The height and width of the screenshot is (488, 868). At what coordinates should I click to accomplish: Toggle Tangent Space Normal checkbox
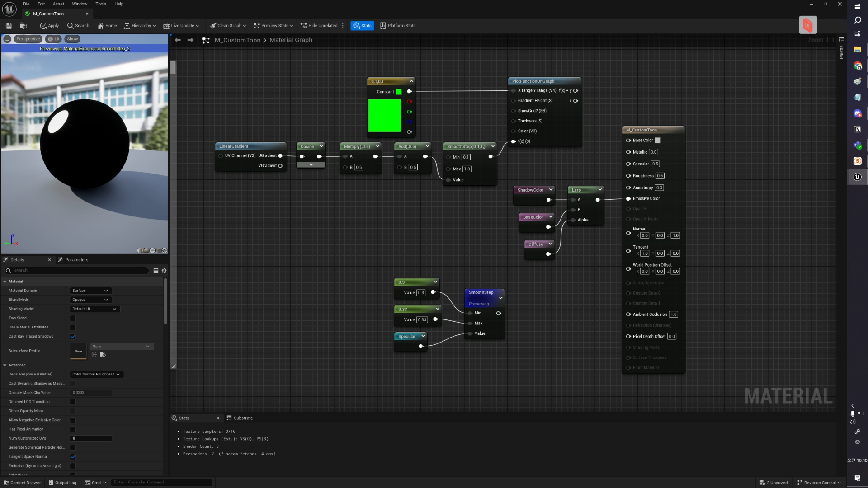tap(73, 457)
